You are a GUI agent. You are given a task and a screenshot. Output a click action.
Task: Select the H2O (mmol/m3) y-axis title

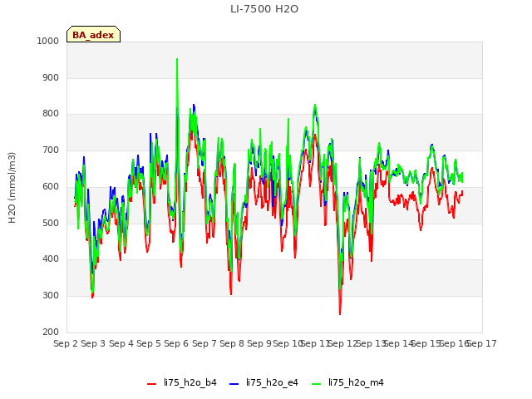[x=12, y=188]
